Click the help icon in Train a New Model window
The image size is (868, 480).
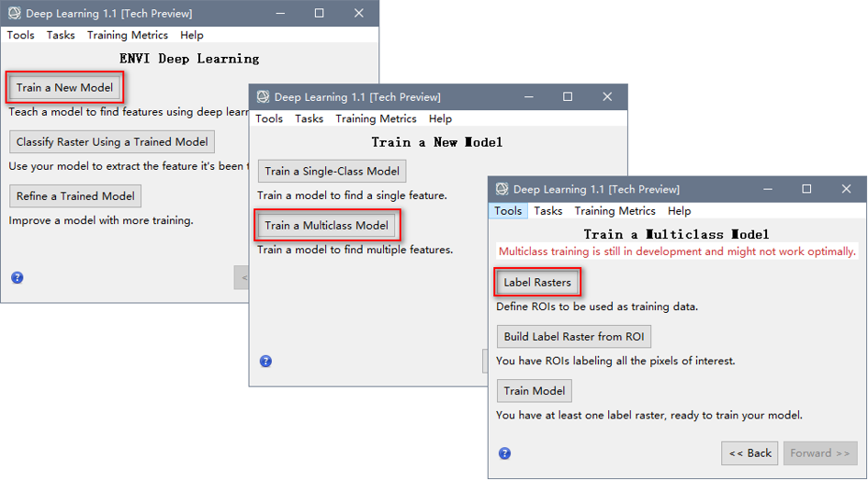[265, 361]
